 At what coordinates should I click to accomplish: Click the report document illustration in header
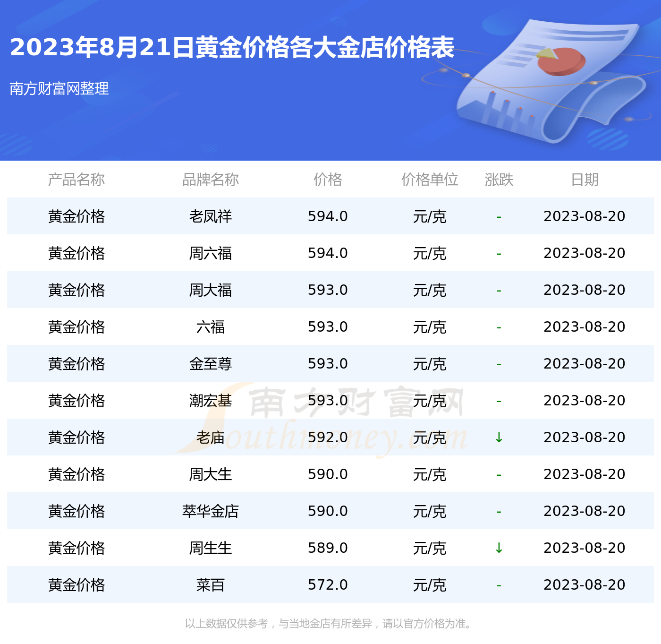tap(551, 80)
